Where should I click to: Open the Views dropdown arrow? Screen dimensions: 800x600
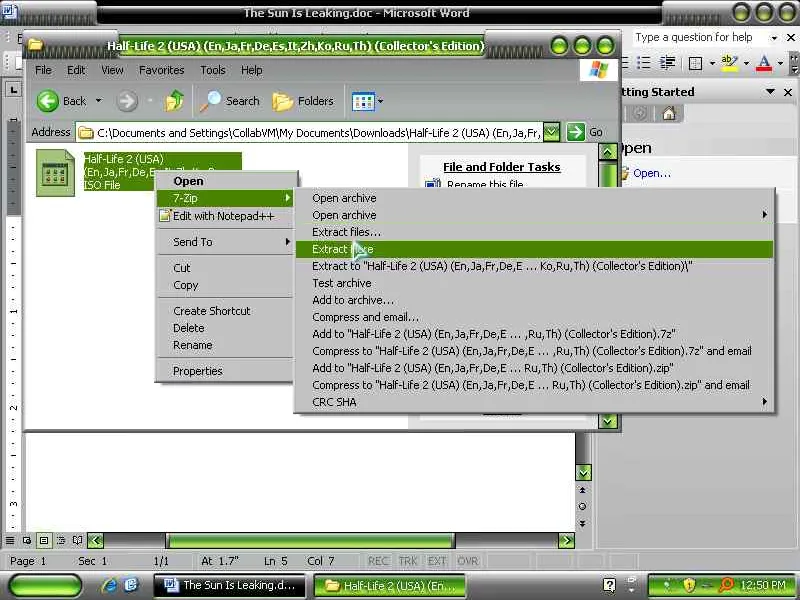381,101
